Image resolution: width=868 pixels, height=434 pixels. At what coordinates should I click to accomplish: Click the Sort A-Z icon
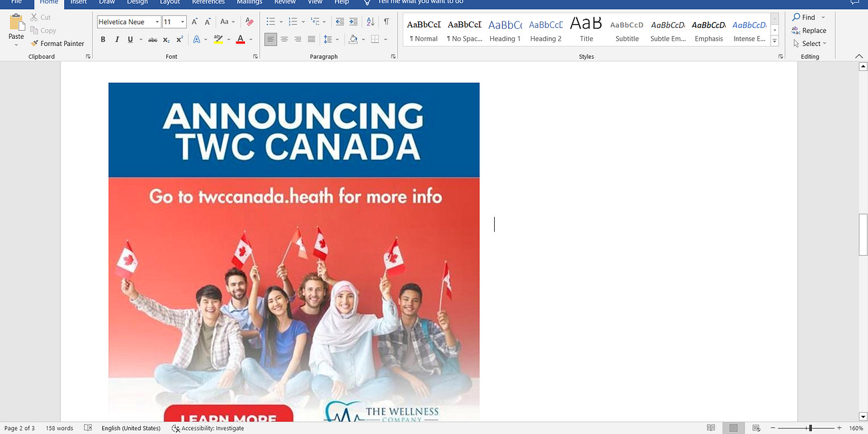point(371,22)
